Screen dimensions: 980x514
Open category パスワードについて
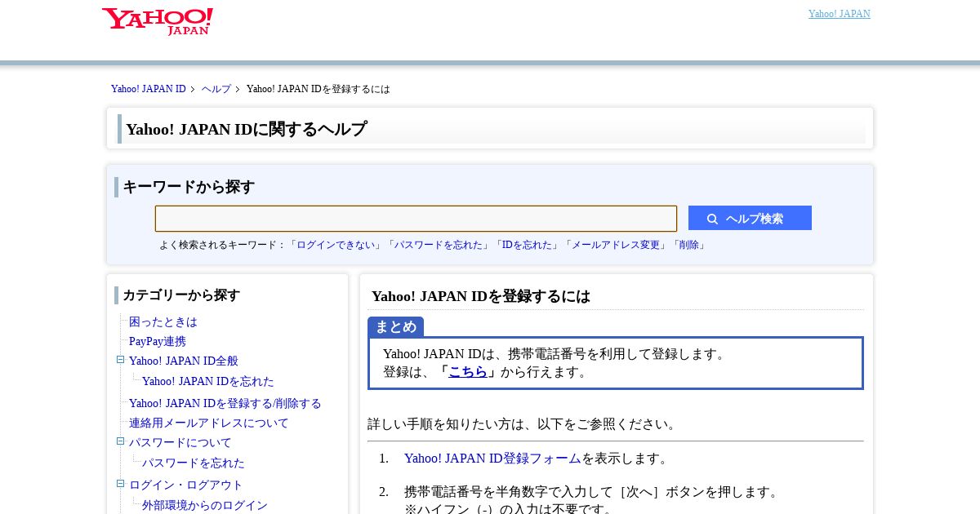180,443
